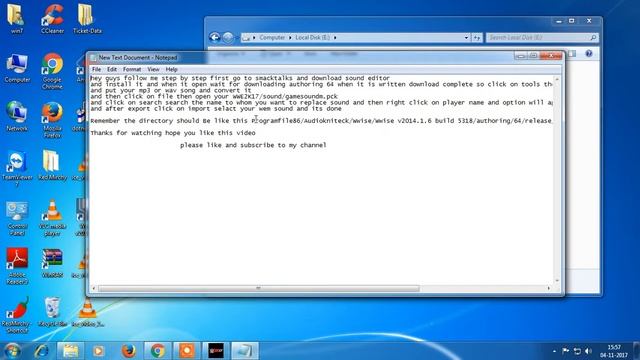Open the Recycle Bin desktop icon
Screen dimensions: 640x360
click(52, 312)
